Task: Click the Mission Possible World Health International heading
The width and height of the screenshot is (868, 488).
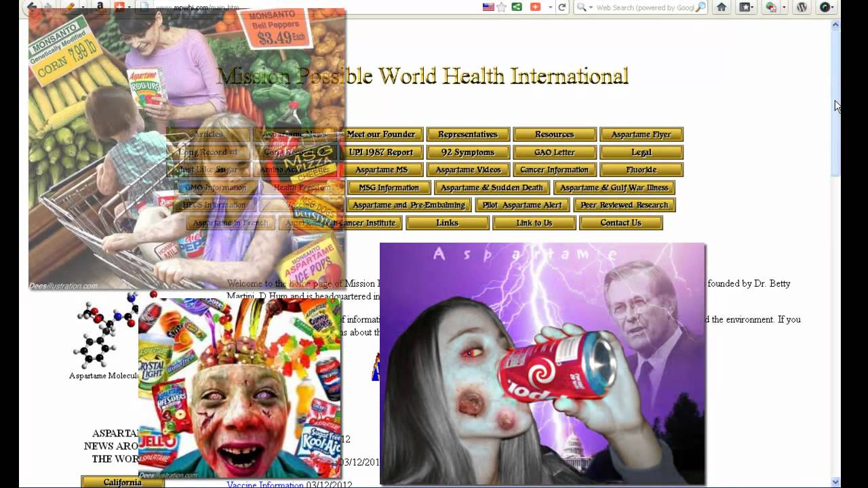Action: [422, 76]
